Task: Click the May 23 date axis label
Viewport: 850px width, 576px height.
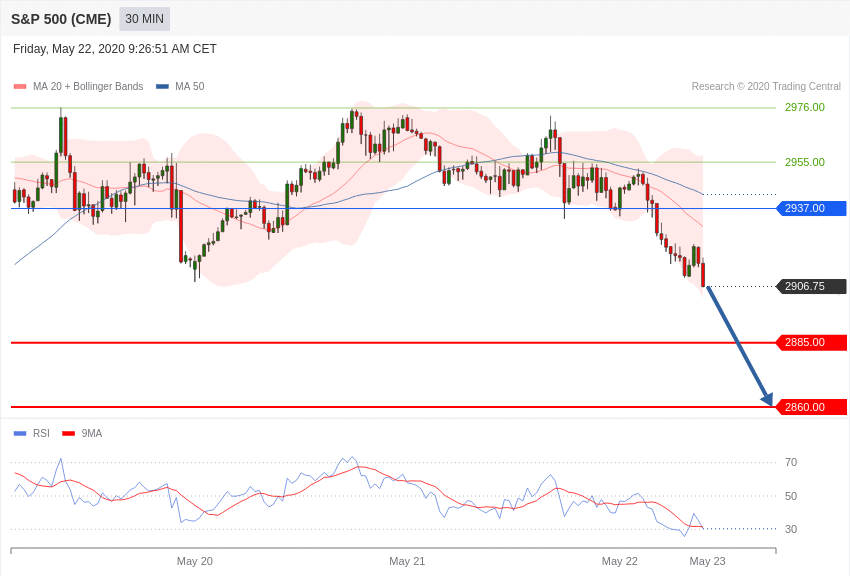Action: tap(707, 561)
